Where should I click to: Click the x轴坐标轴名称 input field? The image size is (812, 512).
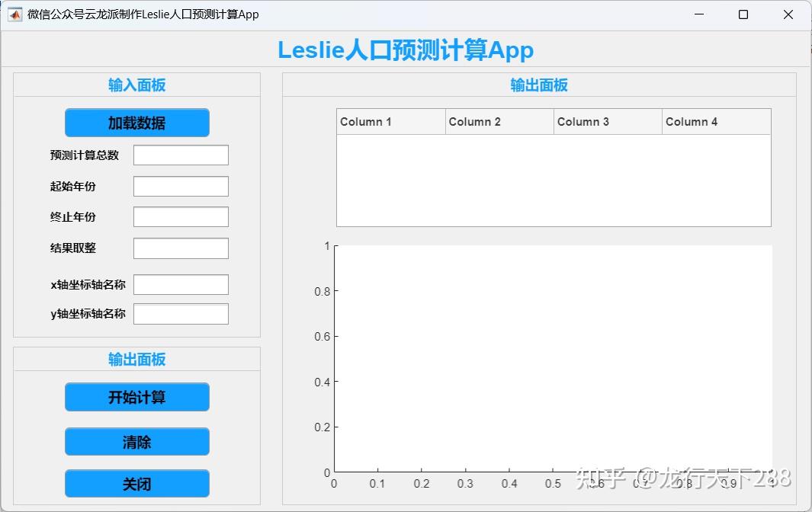pos(181,284)
